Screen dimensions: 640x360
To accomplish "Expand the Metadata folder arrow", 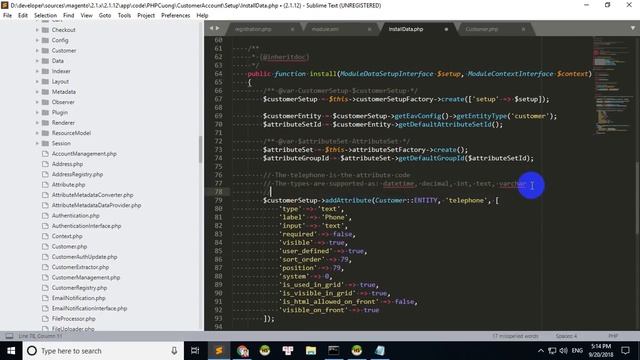I will pos(37,92).
